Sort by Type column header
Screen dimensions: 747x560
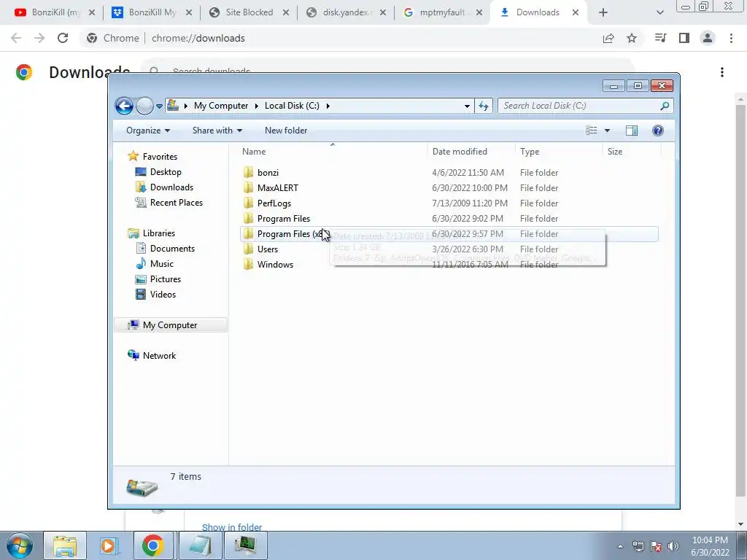[x=530, y=152]
